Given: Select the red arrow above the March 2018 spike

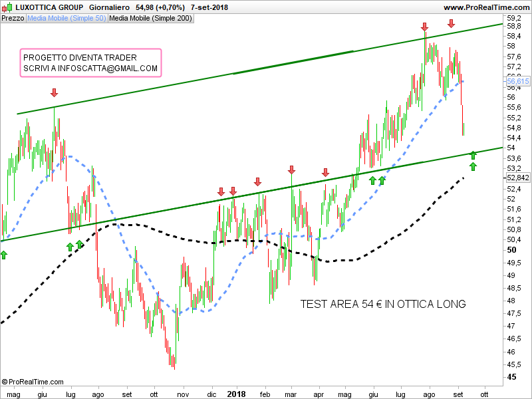Looking at the screenshot, I should [291, 170].
